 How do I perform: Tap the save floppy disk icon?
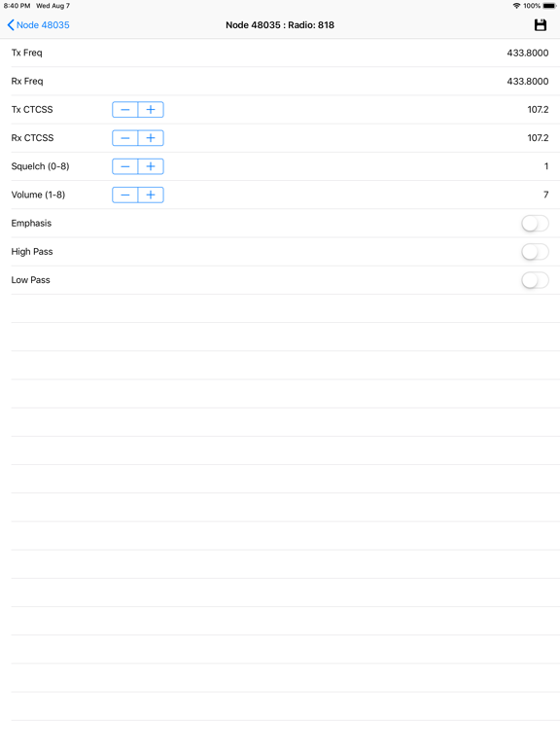click(540, 25)
